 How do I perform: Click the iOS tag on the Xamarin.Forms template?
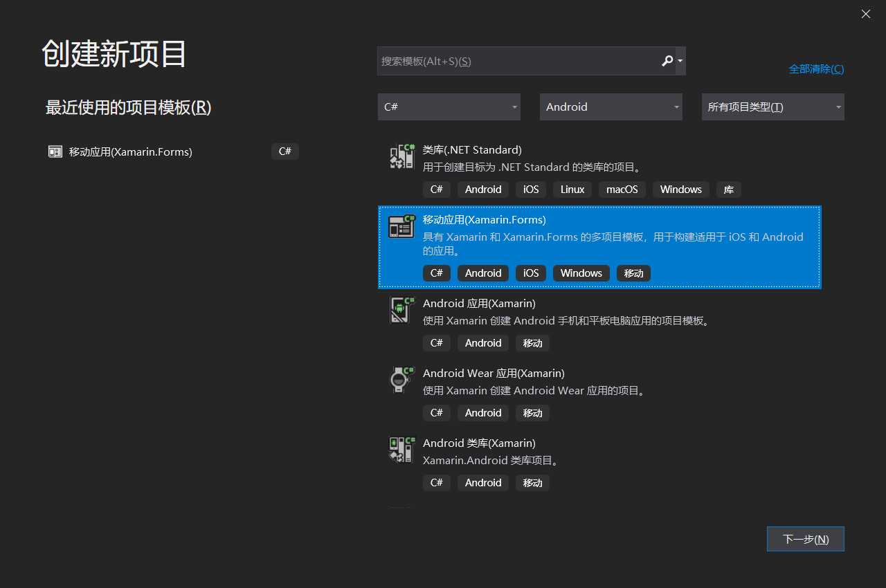(x=530, y=273)
